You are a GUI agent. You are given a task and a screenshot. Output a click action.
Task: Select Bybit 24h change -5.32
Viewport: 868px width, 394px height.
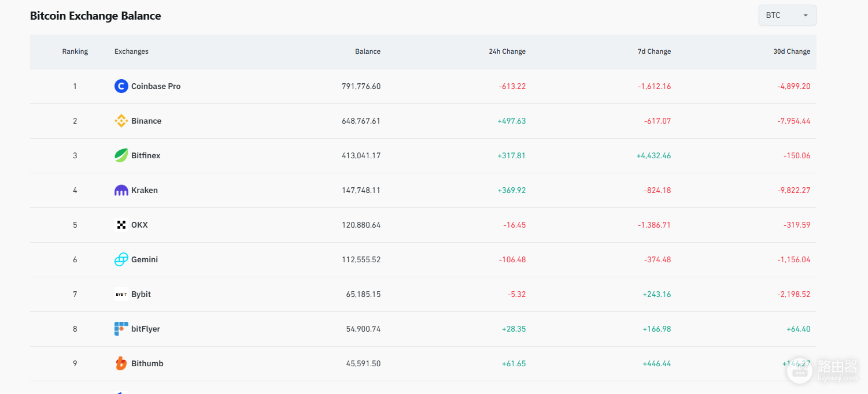pyautogui.click(x=517, y=294)
